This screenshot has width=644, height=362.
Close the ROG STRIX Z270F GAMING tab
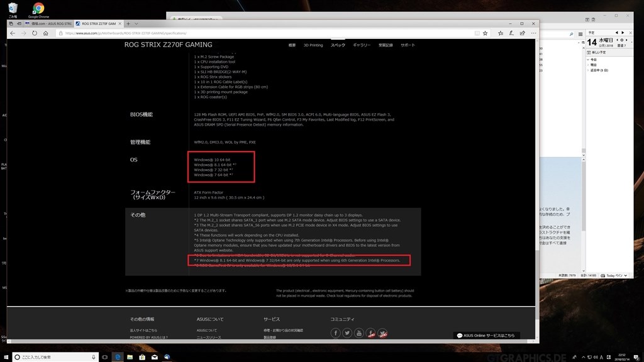click(120, 24)
